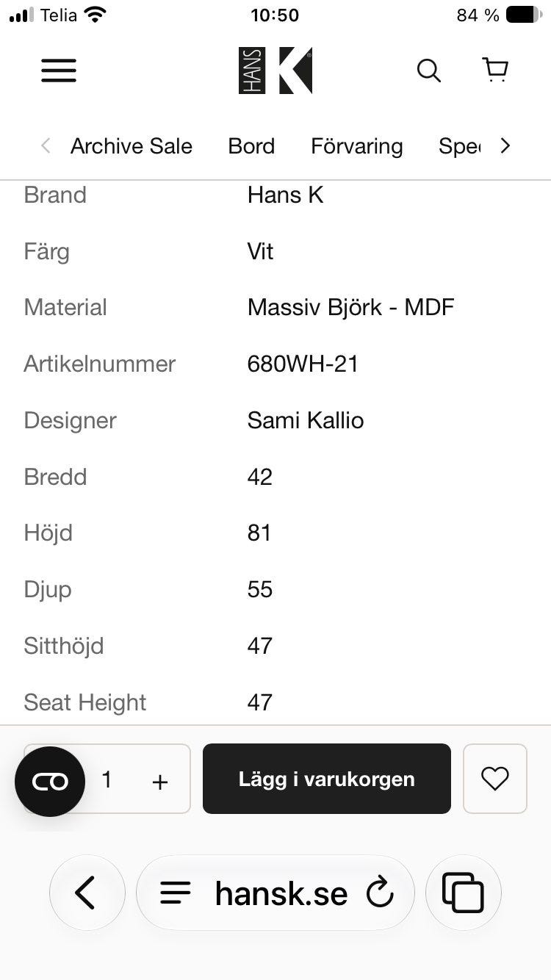The image size is (551, 980).
Task: Open the browser tabs overview
Action: (464, 893)
